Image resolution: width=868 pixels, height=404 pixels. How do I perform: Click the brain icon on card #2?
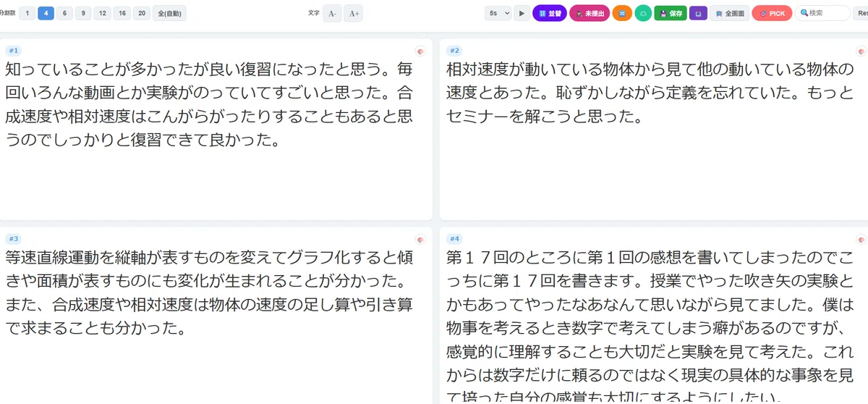pyautogui.click(x=861, y=51)
